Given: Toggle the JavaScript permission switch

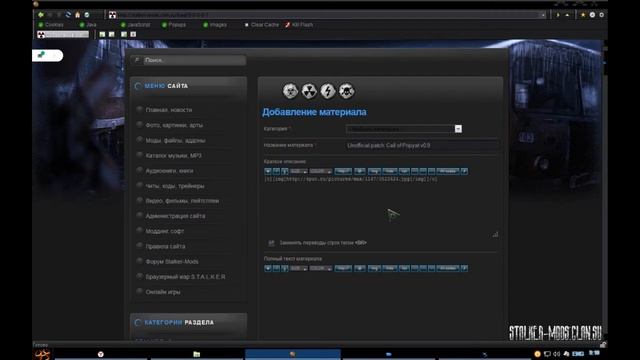Looking at the screenshot, I should 135,25.
